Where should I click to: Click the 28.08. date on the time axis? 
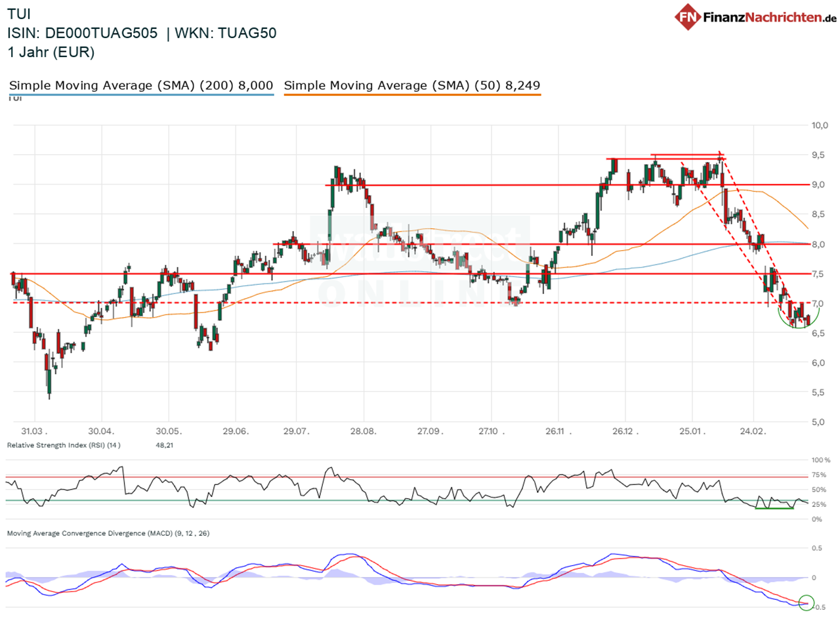363,432
